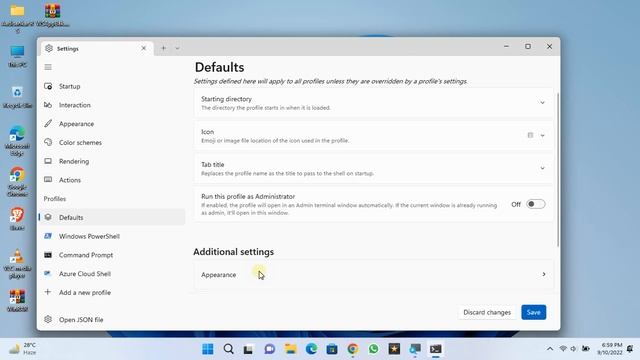Open taskbar Search
Screen dimensions: 640x360
click(x=229, y=349)
